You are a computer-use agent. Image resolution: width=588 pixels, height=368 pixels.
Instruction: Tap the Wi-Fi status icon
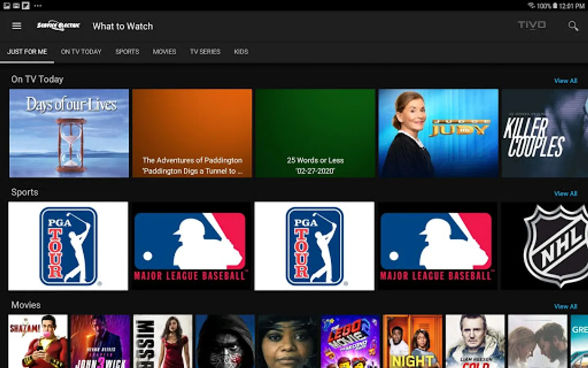531,6
